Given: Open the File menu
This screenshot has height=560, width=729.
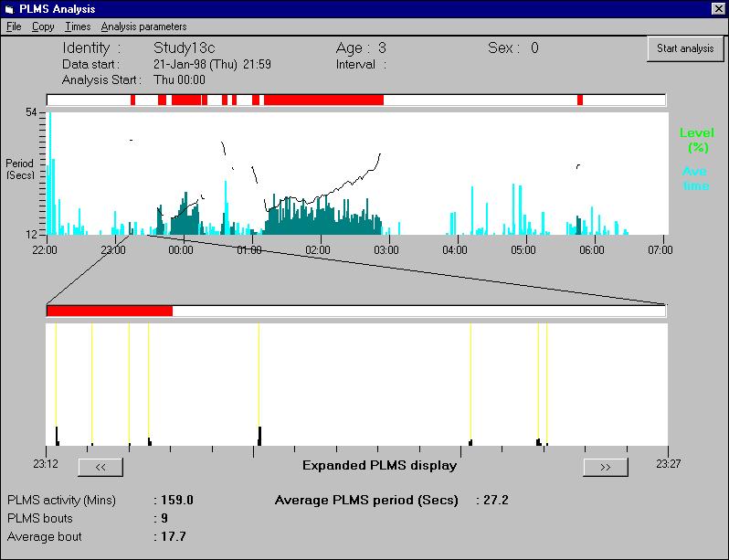Looking at the screenshot, I should point(14,27).
